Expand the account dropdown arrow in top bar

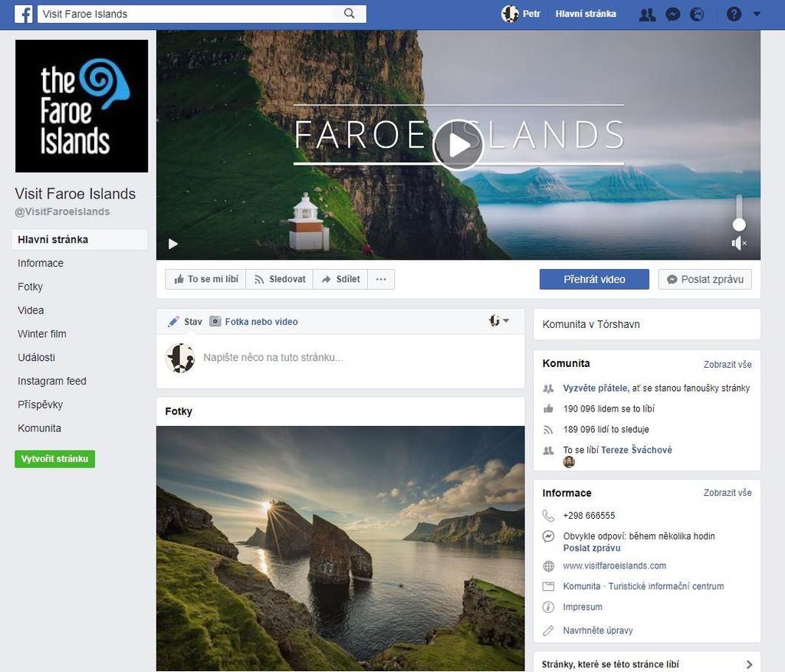click(x=757, y=14)
